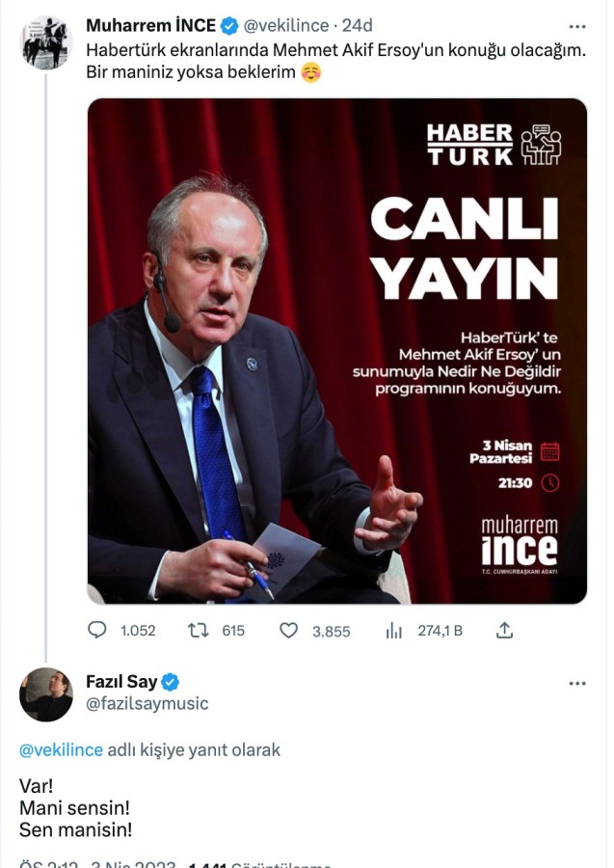The width and height of the screenshot is (614, 868).
Task: Click the @fazilsaymusic handle
Action: pyautogui.click(x=147, y=704)
